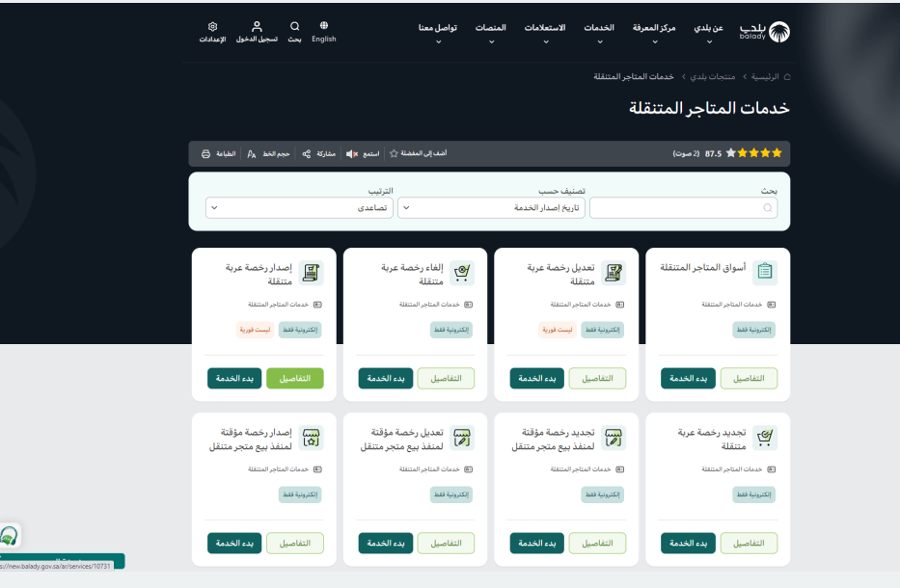Expand the مركز المعرفة menu

654,34
